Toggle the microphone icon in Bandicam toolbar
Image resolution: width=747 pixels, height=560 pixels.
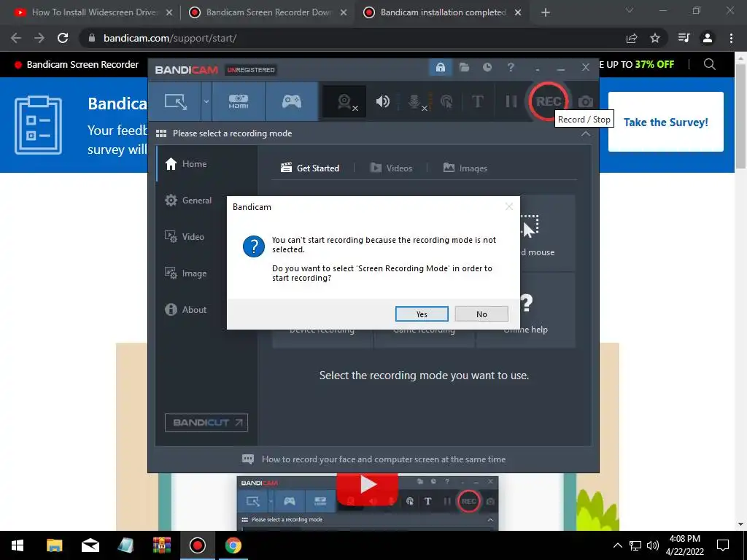[x=415, y=101]
